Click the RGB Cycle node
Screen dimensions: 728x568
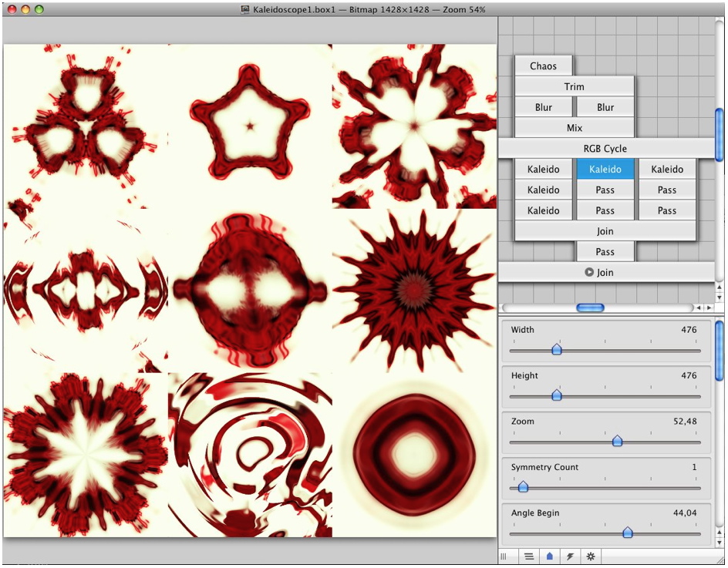[605, 149]
